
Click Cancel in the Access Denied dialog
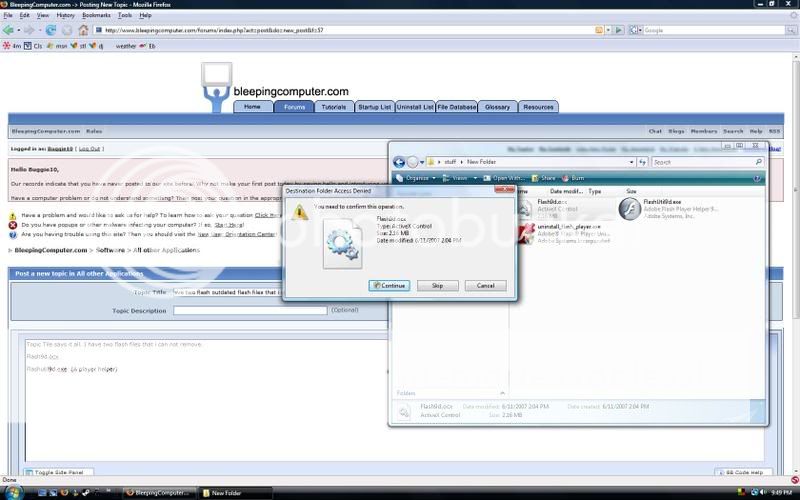tap(486, 286)
